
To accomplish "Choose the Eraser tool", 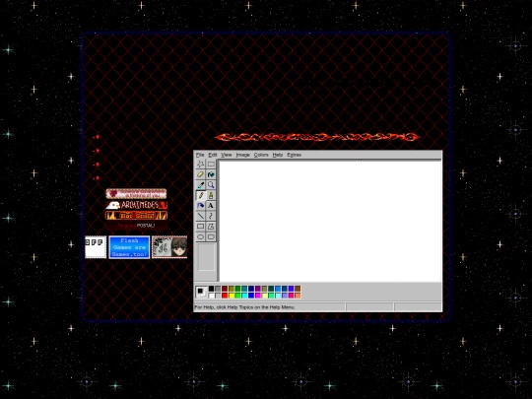I will [x=201, y=174].
